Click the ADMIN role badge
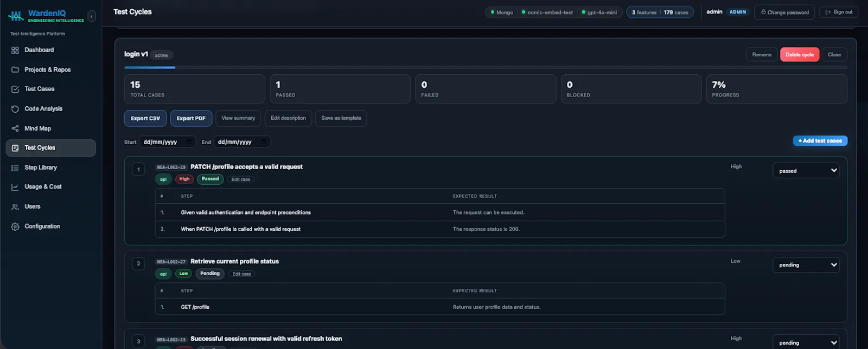The height and width of the screenshot is (349, 868). (x=737, y=12)
